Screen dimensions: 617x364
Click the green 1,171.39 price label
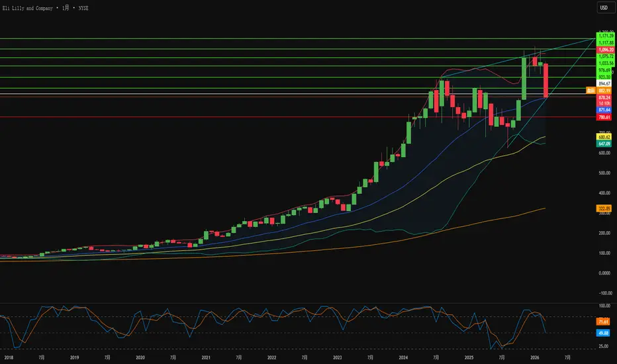[606, 36]
